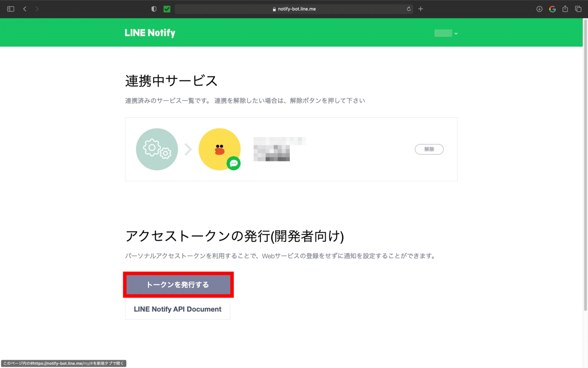Show Safari downloads icon
Screen dimensions: 588x368
(539, 9)
